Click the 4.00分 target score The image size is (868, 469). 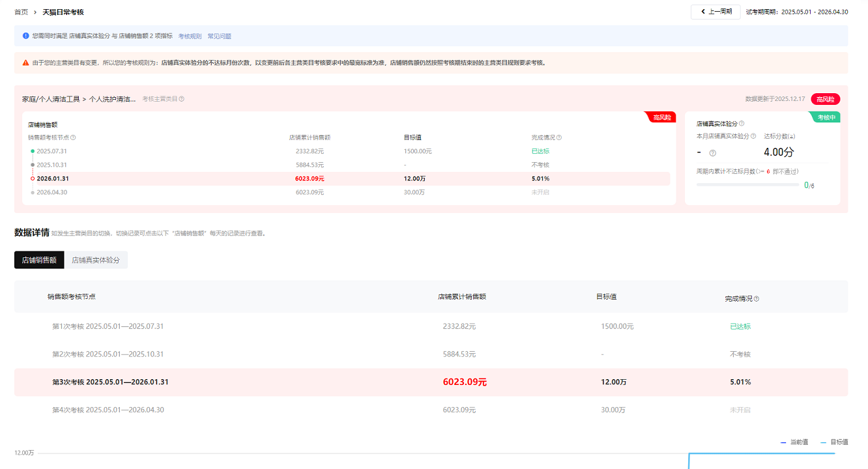pos(779,152)
